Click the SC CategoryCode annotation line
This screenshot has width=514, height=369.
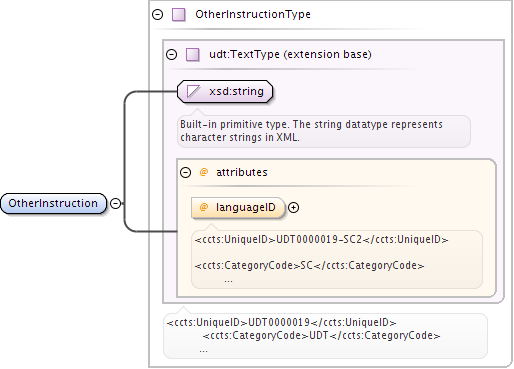tap(309, 265)
